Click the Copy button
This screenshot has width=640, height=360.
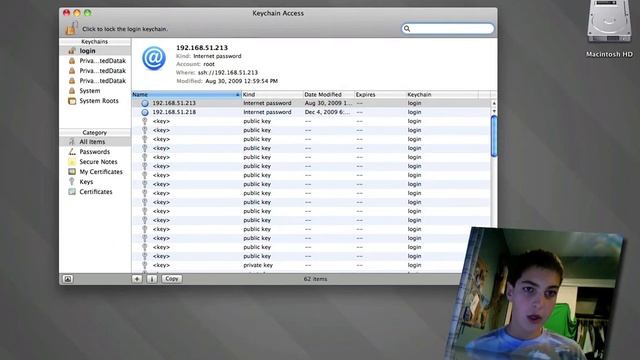(172, 279)
